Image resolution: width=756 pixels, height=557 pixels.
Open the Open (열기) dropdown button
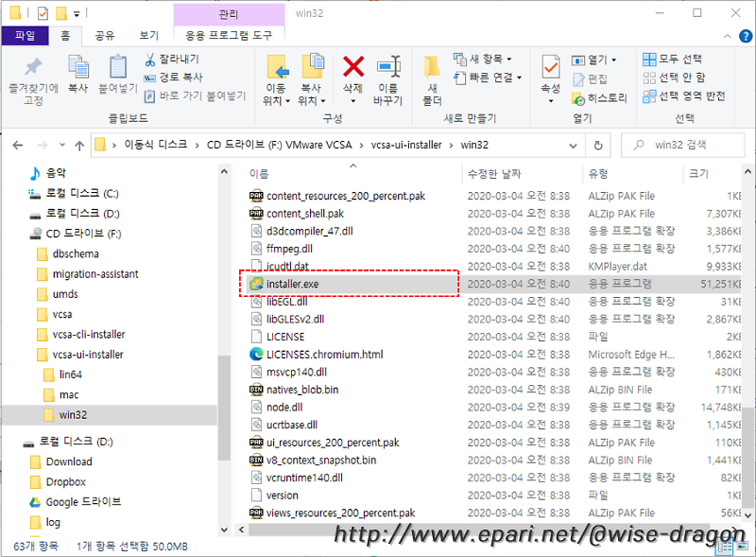point(594,60)
